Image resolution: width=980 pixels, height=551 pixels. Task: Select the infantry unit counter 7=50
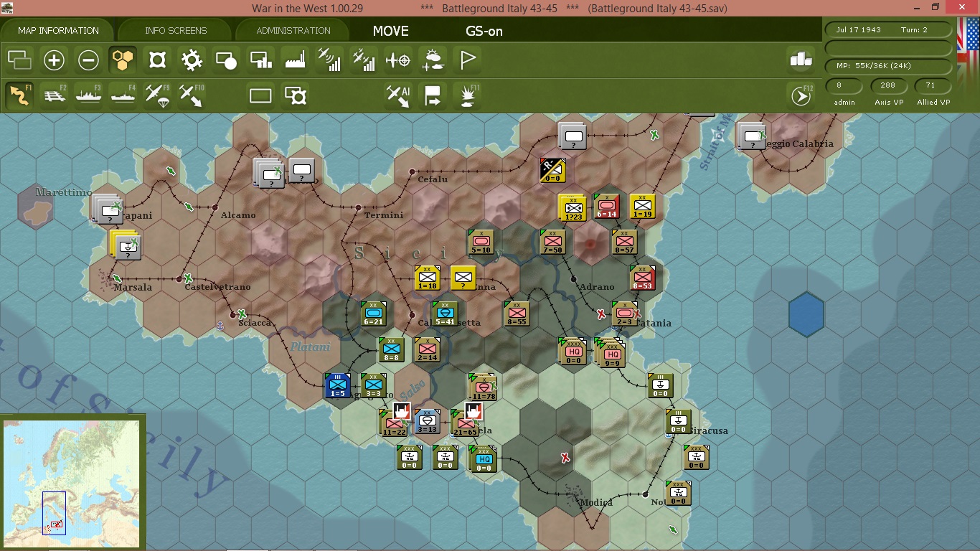point(552,242)
